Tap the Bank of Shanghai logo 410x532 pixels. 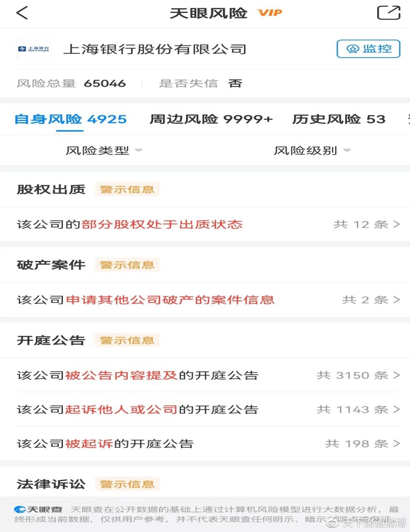(x=33, y=49)
